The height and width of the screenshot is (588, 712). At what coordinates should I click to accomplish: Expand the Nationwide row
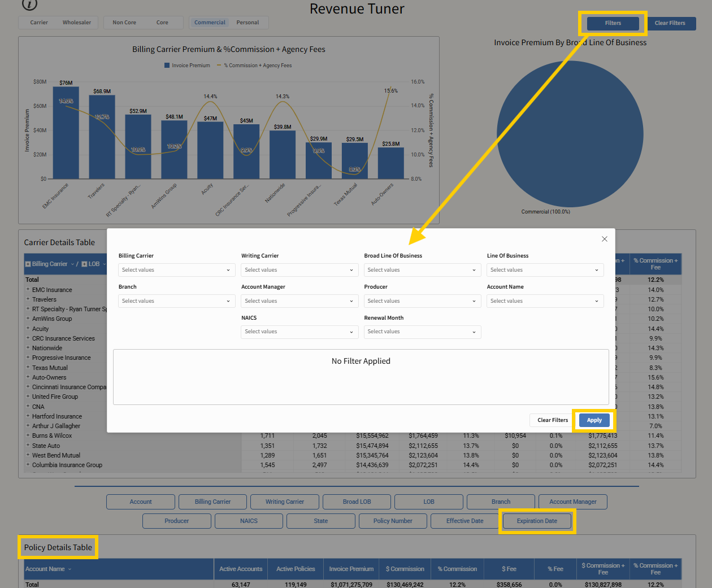coord(28,347)
